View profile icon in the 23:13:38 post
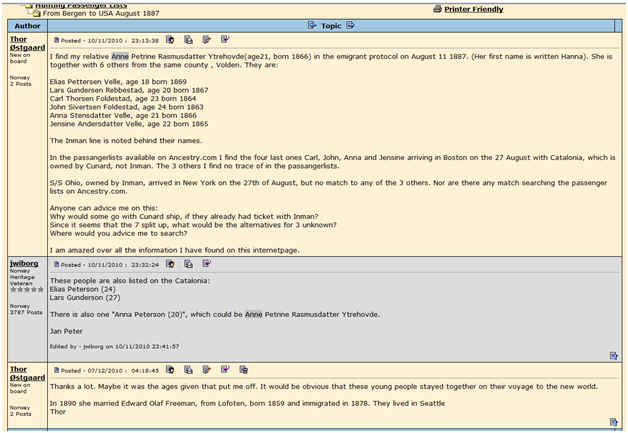Viewport: 628px width, 433px height. pos(170,40)
